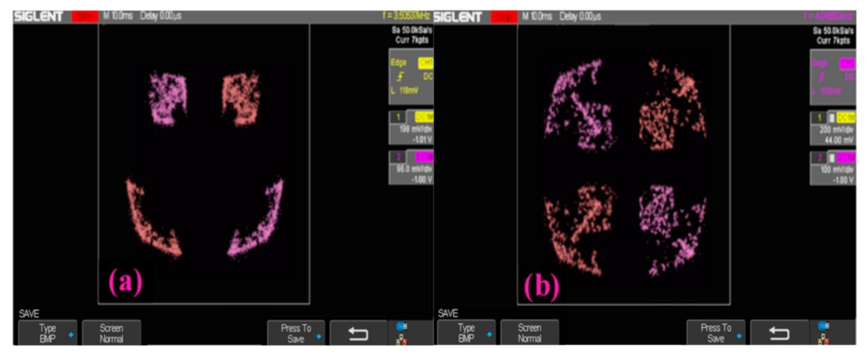Toggle channel 1 indicator in right screen
868x358 pixels.
point(820,118)
